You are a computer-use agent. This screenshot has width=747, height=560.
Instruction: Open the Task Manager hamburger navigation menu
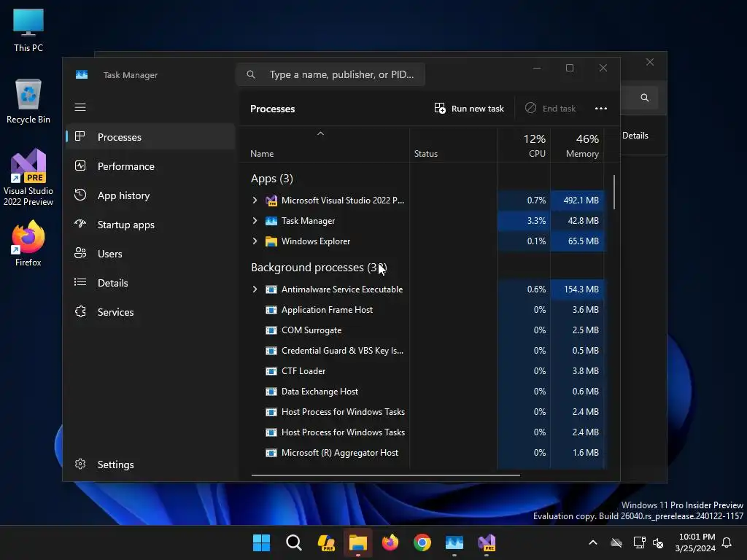[80, 107]
